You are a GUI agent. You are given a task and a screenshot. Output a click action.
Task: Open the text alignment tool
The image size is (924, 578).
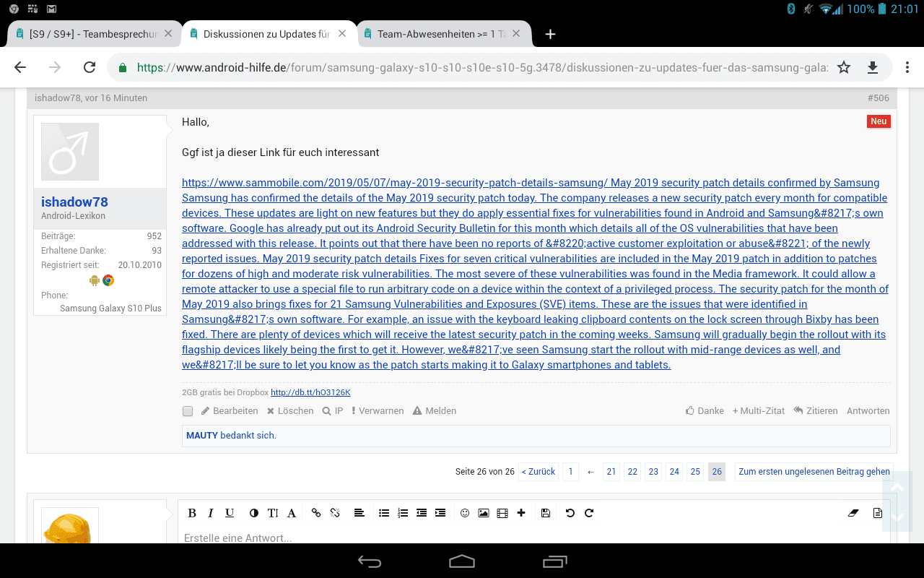point(359,513)
